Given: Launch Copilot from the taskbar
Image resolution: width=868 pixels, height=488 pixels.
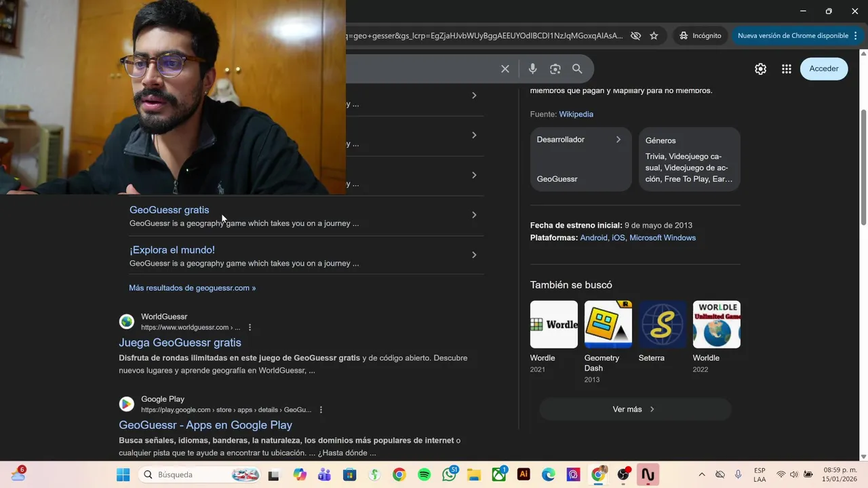Looking at the screenshot, I should 300,475.
